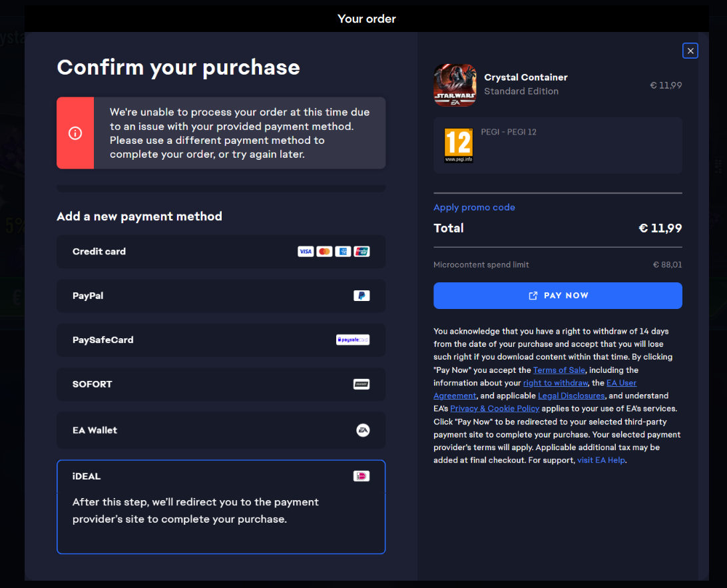Click the iDEAL logo icon
Image resolution: width=727 pixels, height=588 pixels.
click(361, 476)
